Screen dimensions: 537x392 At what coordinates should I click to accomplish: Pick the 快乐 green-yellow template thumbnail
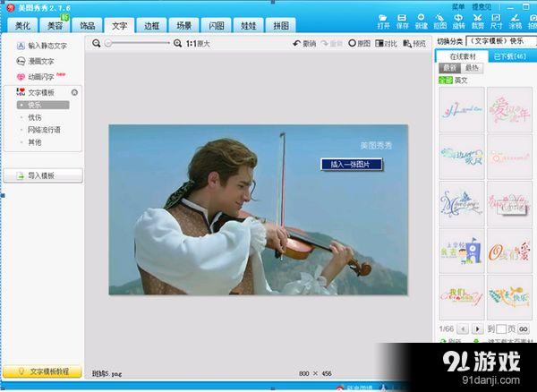[x=509, y=297]
